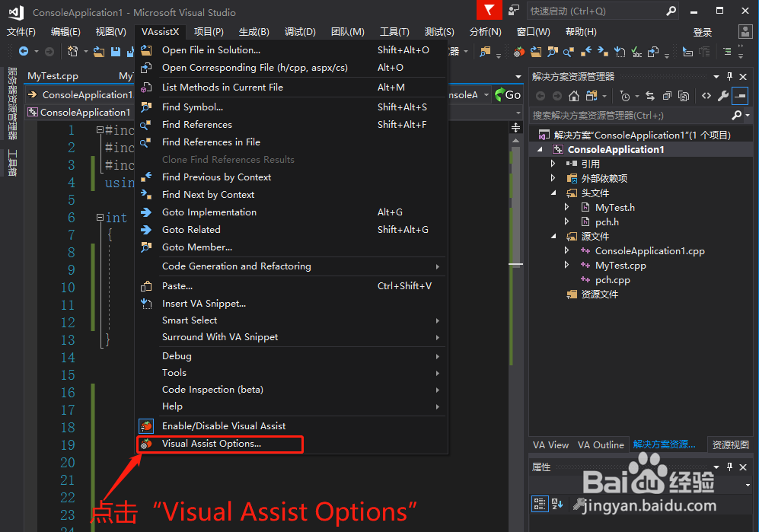Click the pending changes filter clock icon
759x532 pixels.
[625, 97]
